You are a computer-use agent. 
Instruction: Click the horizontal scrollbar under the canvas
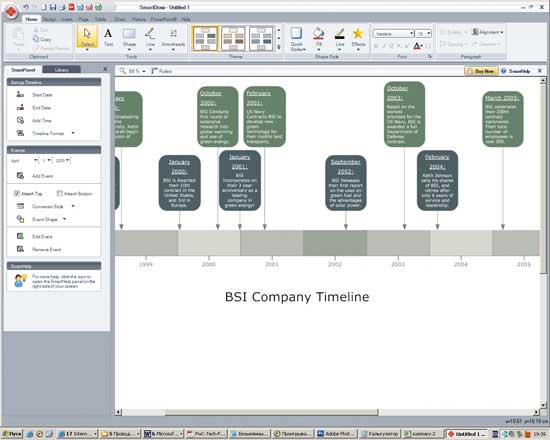tap(271, 412)
